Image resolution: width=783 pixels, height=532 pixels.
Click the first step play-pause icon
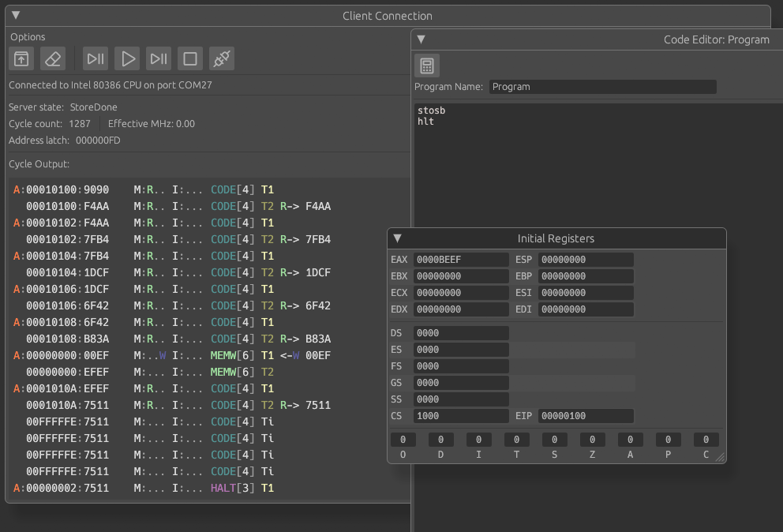tap(96, 58)
